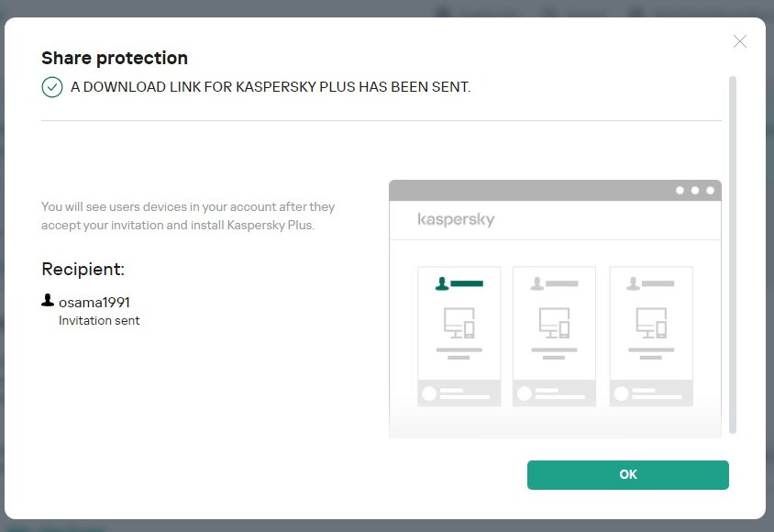Click the gray user icon in third card
Viewport: 774px width, 532px height.
point(634,284)
